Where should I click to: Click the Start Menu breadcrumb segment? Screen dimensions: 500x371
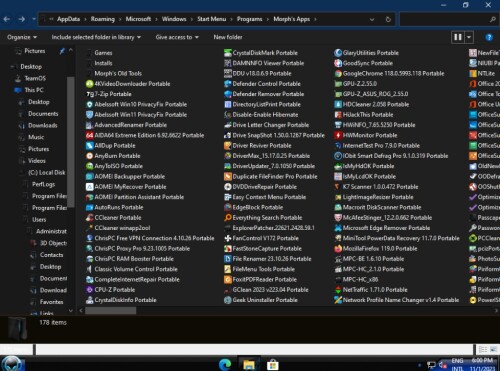click(211, 19)
